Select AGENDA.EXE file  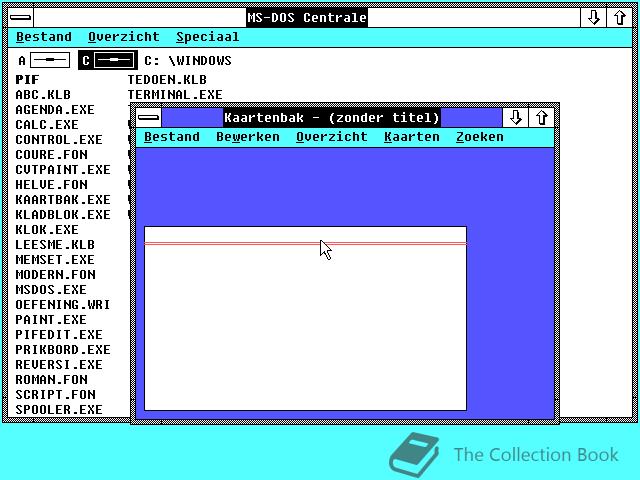coord(55,110)
